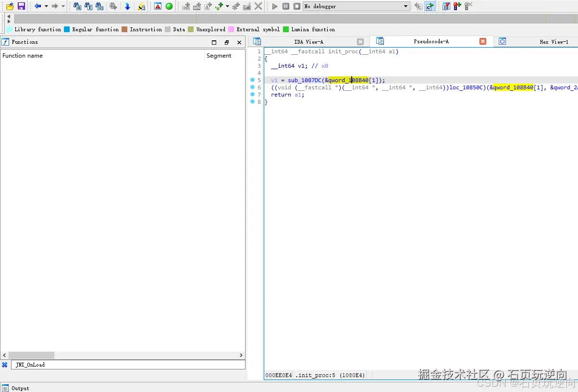Click the JNI_OnLoad filter input field
This screenshot has width=578, height=392.
[128, 365]
